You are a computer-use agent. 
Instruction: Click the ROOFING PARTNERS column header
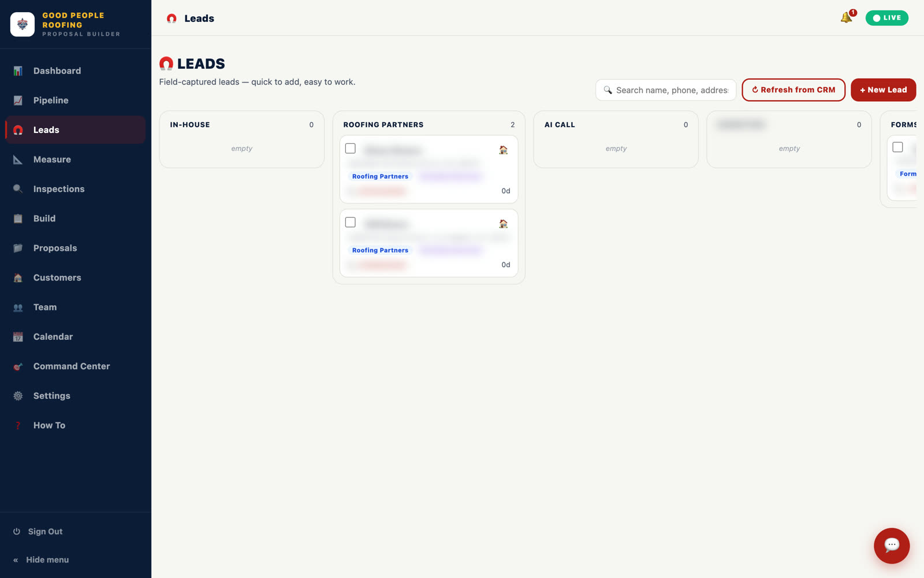(x=383, y=125)
